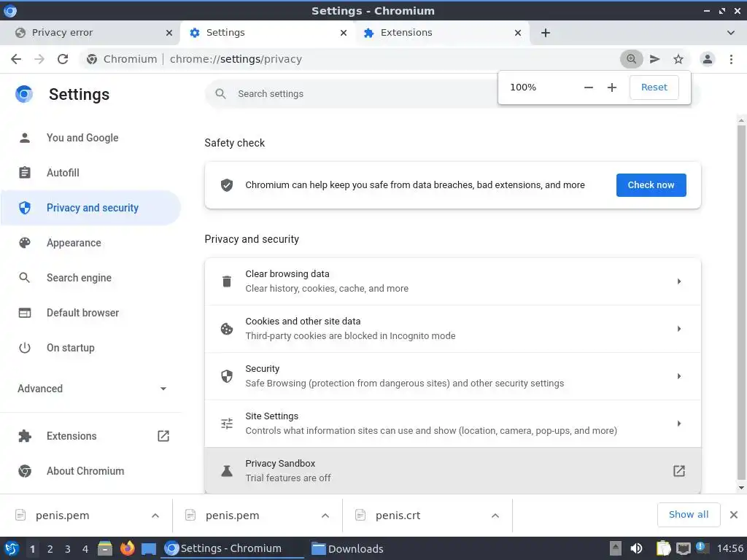The height and width of the screenshot is (560, 747).
Task: Click the settings page vertical scrollbar
Action: click(741, 302)
